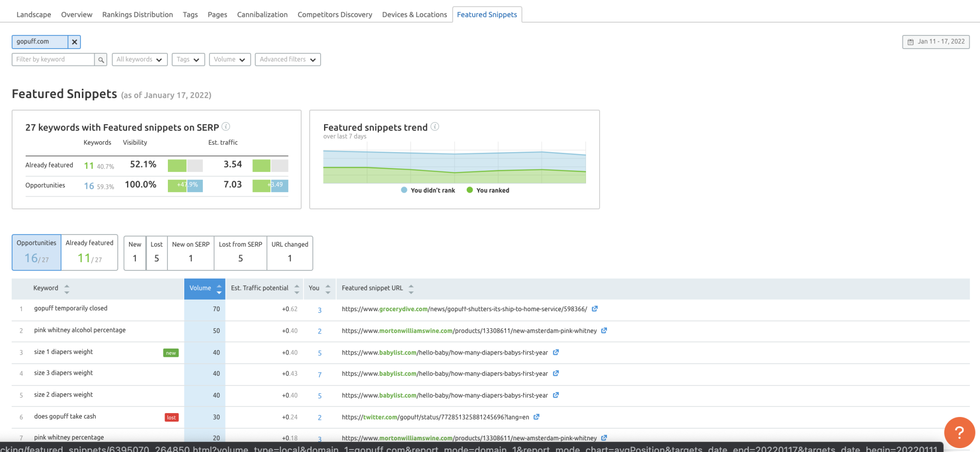Open Competitors Discovery tab
Screen dimensions: 980x452
pyautogui.click(x=335, y=15)
